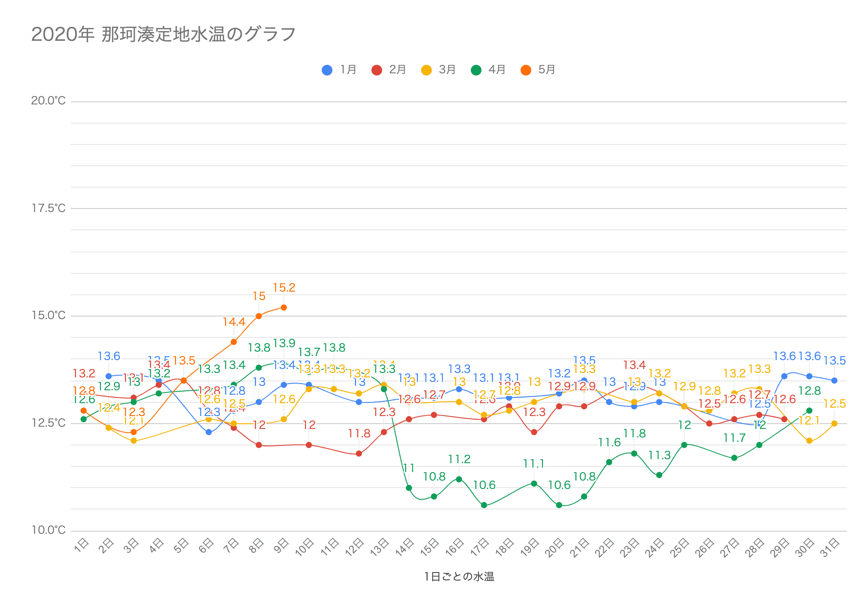Select the yellow 12.5 point on 31日
Screen dimensions: 868x593
pyautogui.click(x=834, y=424)
